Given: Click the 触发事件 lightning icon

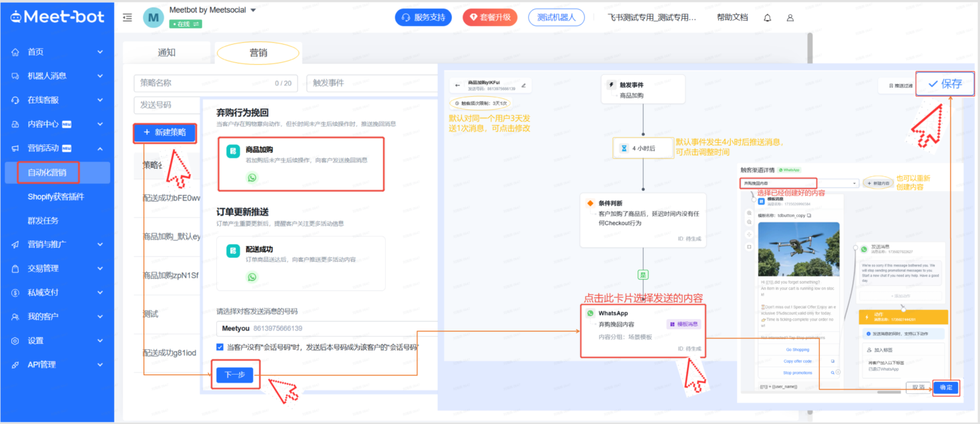Looking at the screenshot, I should 611,85.
